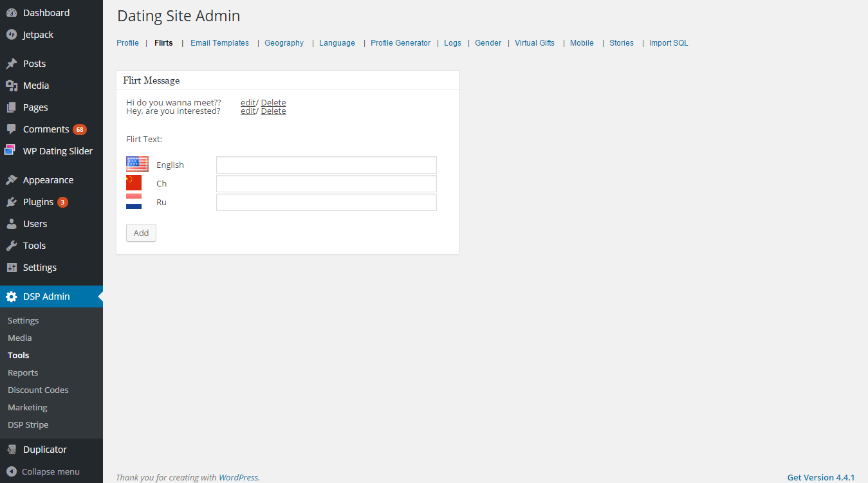Focus the Ru flirt text field
Image resolution: width=868 pixels, height=483 pixels.
coord(326,202)
